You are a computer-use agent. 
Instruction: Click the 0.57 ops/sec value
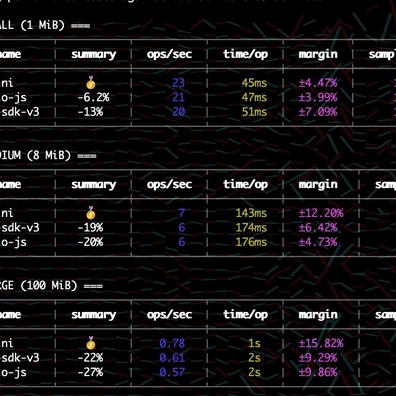[172, 372]
